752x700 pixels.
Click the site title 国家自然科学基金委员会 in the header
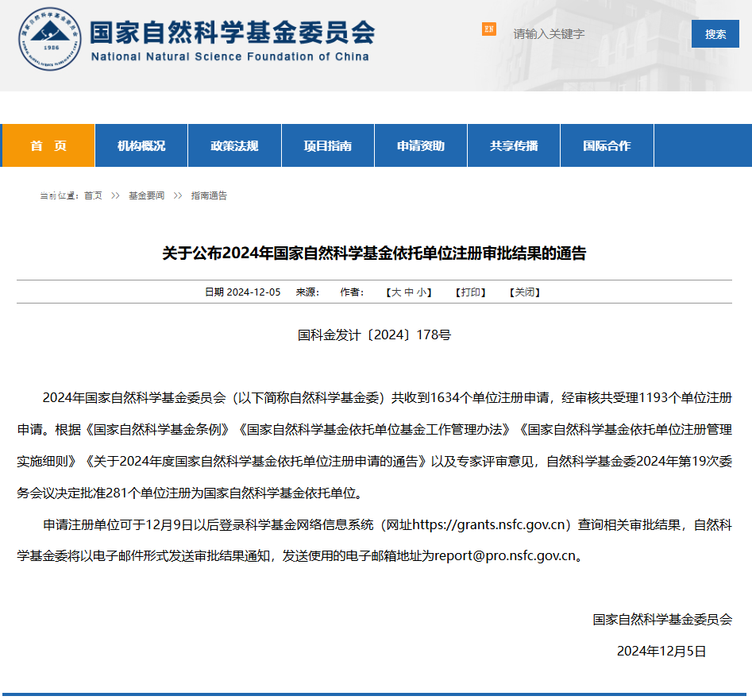tap(233, 32)
